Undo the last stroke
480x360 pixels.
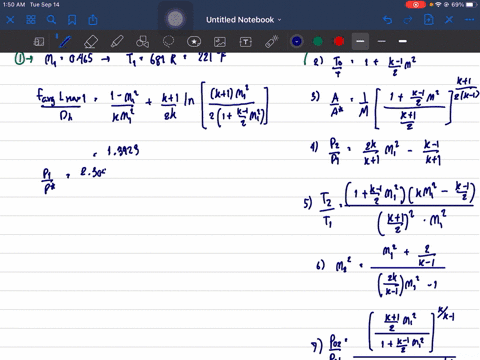coord(387,20)
